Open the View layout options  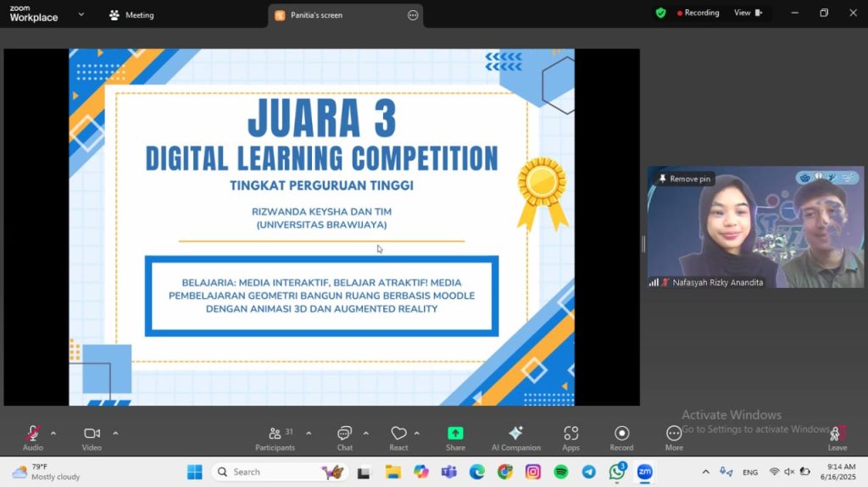point(748,13)
